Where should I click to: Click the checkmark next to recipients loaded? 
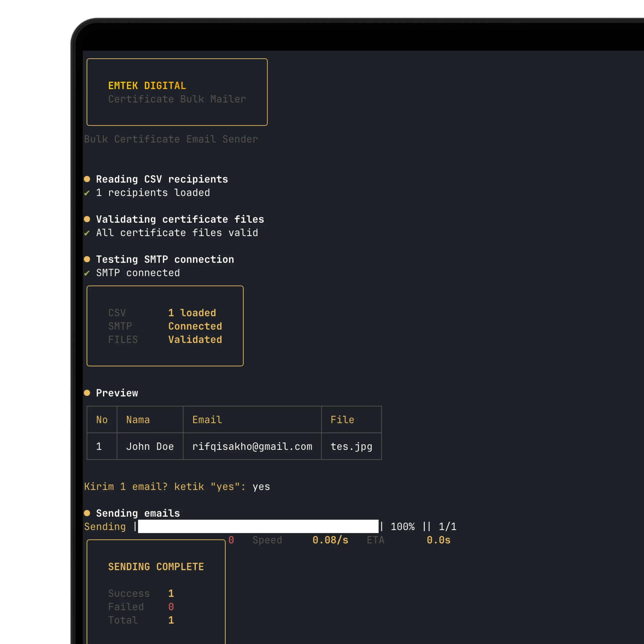pos(87,193)
